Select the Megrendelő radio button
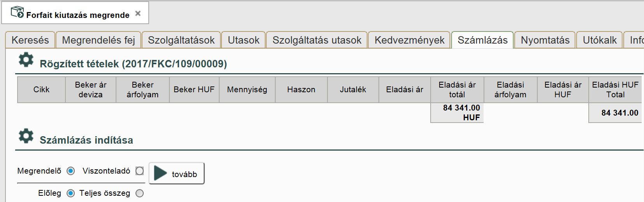This screenshot has height=202, width=644. click(71, 171)
